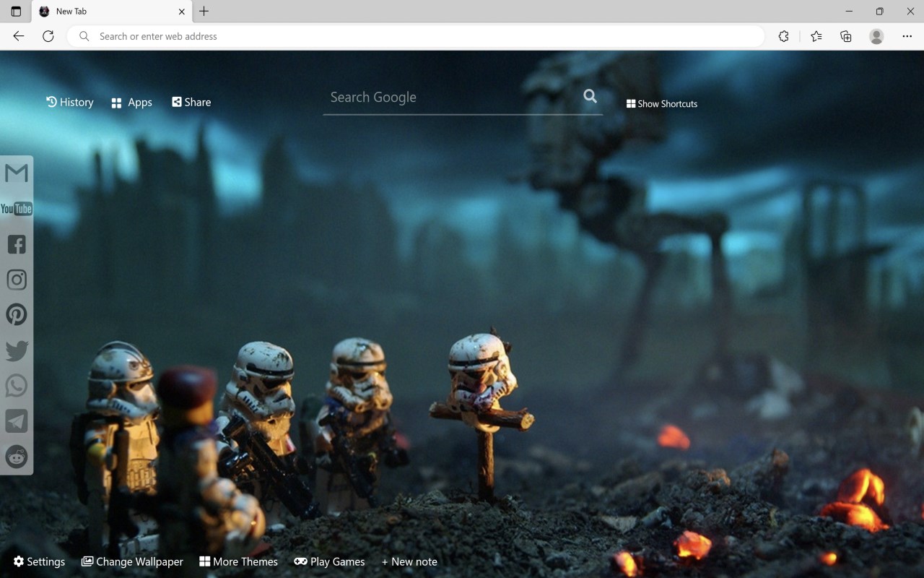This screenshot has width=924, height=578.
Task: Minimize the browser window
Action: point(849,12)
